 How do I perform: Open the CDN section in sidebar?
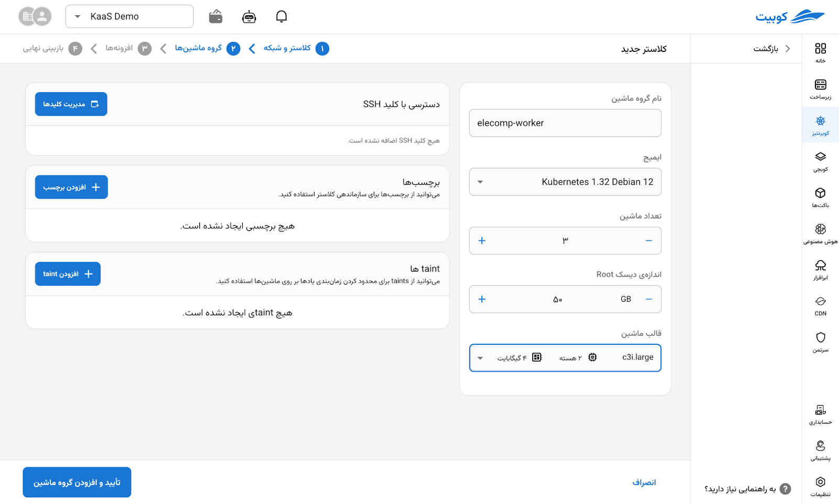click(x=820, y=306)
